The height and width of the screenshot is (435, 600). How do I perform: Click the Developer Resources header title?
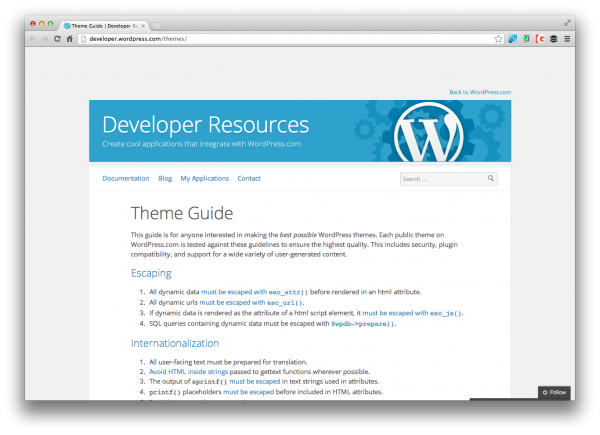pos(205,125)
